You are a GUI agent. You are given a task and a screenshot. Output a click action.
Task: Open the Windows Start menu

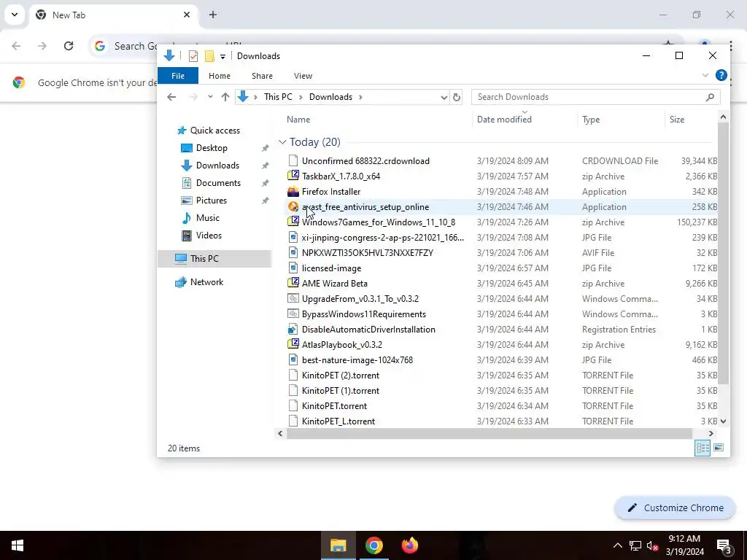click(18, 545)
